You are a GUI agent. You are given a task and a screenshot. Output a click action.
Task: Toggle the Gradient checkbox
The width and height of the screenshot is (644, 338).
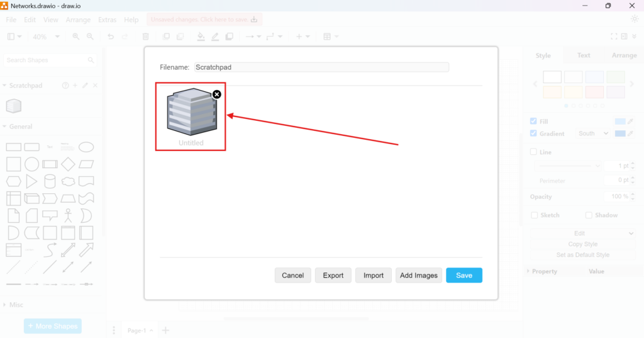[x=533, y=133]
